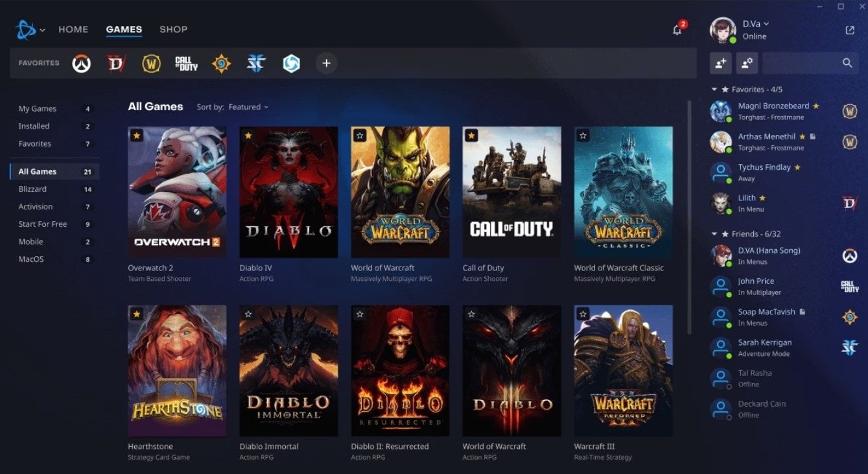Open the World of Warcraft favorites bar icon
The image size is (868, 474).
point(151,64)
